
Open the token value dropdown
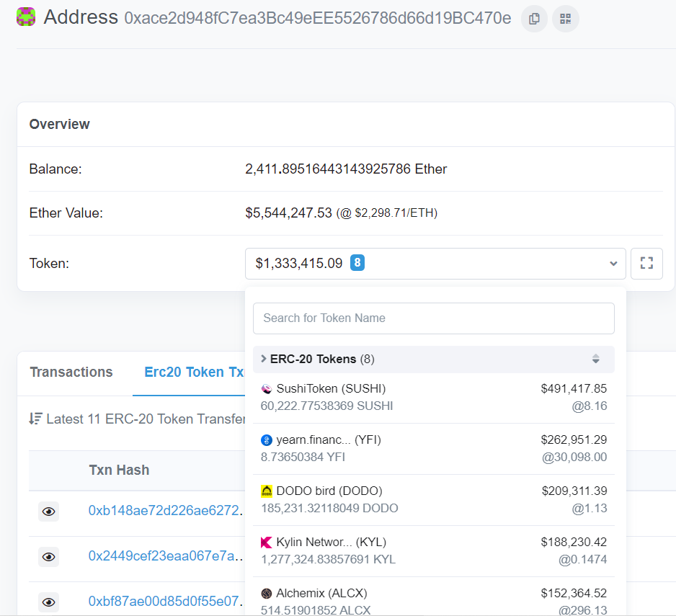(x=613, y=263)
